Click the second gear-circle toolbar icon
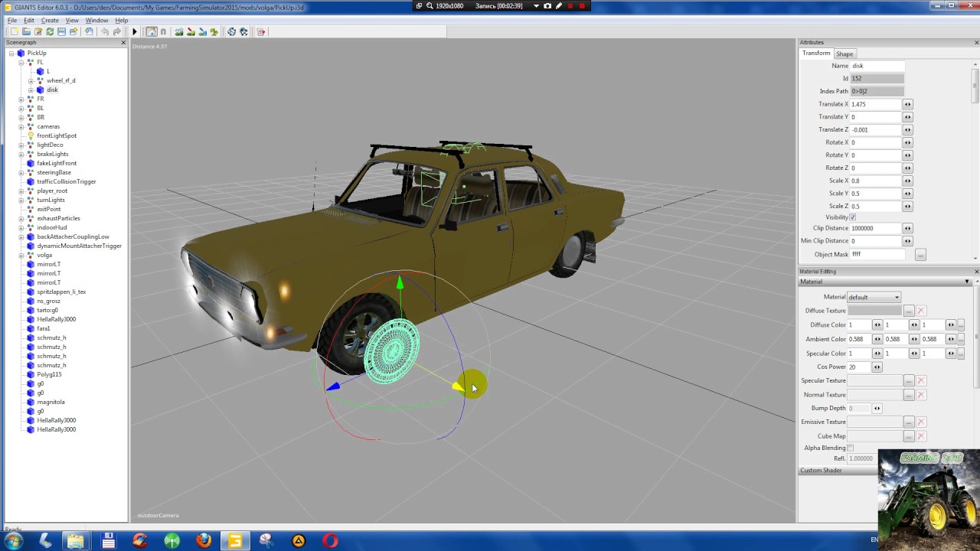Image resolution: width=980 pixels, height=551 pixels. (243, 32)
